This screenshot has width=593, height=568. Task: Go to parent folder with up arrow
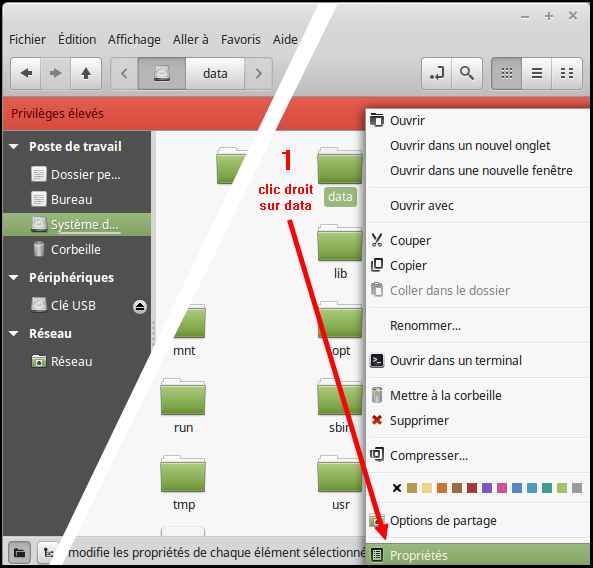86,73
